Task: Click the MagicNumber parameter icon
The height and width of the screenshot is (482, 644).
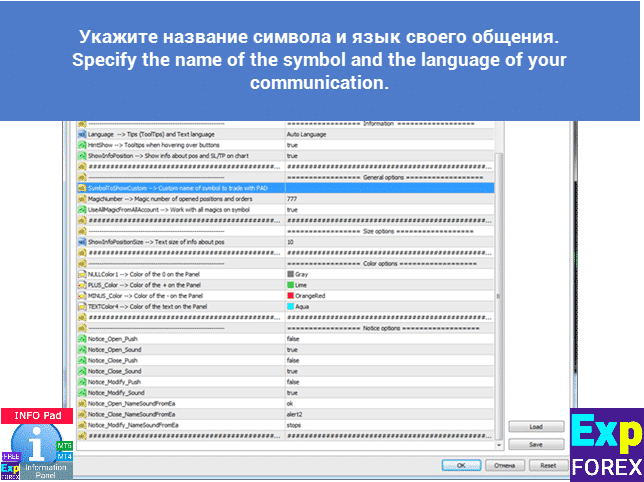Action: tap(81, 199)
